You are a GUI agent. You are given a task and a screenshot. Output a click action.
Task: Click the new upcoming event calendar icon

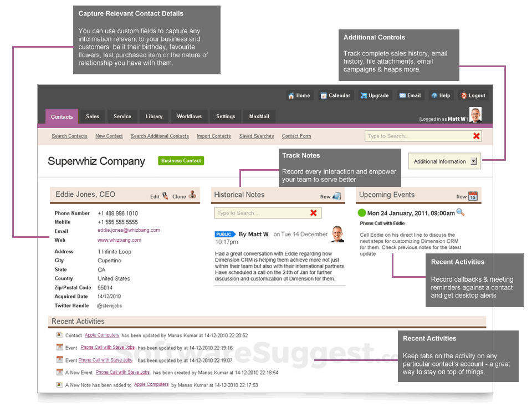pos(473,196)
